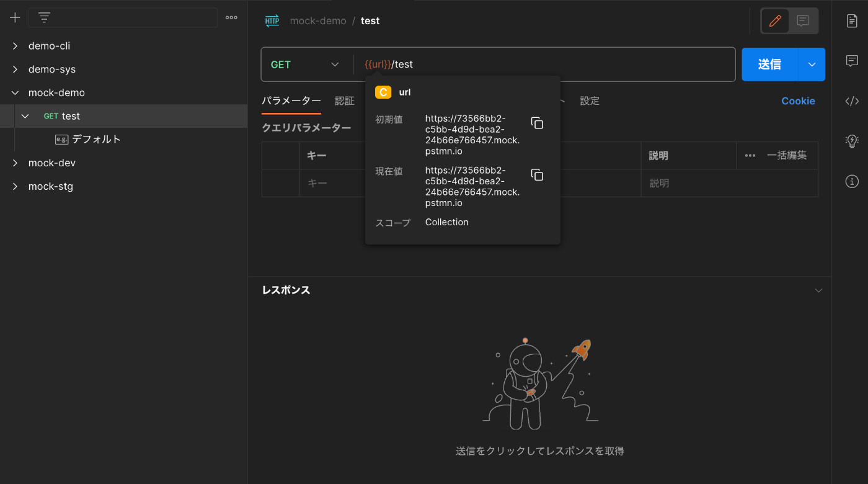868x484 pixels.
Task: Click the キー column header
Action: [317, 156]
